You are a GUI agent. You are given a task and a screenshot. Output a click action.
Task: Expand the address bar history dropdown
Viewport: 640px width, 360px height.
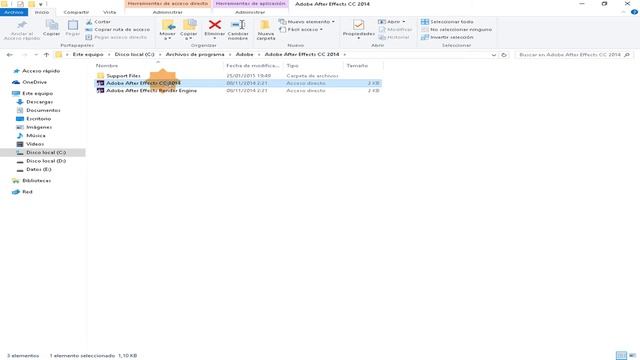[494, 55]
